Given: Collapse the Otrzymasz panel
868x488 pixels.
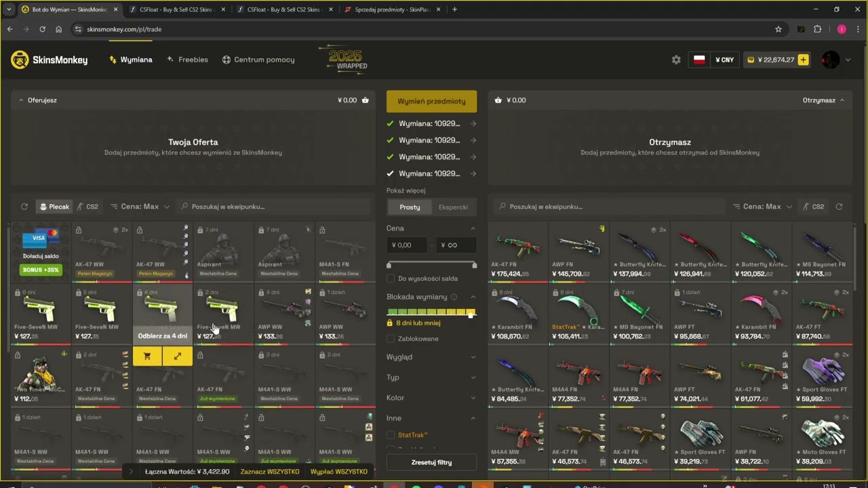Looking at the screenshot, I should pos(842,100).
